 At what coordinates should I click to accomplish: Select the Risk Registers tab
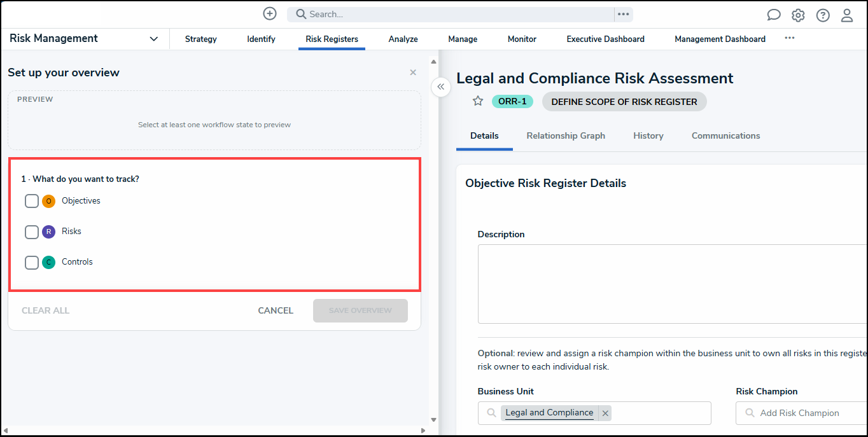coord(332,39)
